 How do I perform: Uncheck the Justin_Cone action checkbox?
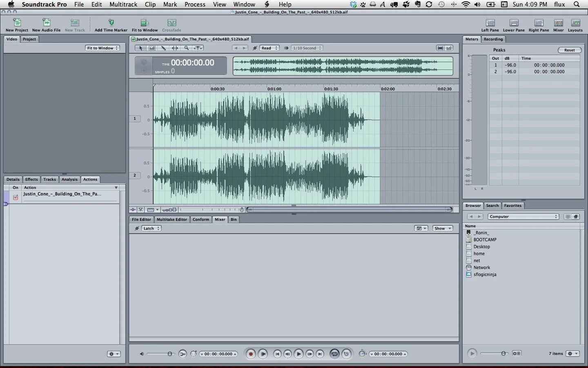click(16, 197)
